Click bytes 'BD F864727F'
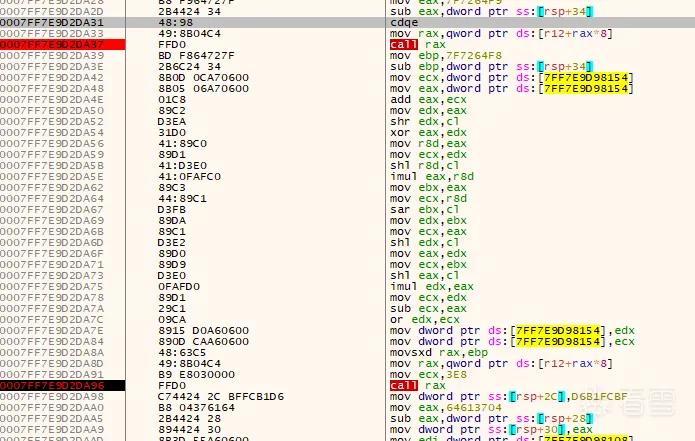The height and width of the screenshot is (441, 695). click(x=196, y=55)
